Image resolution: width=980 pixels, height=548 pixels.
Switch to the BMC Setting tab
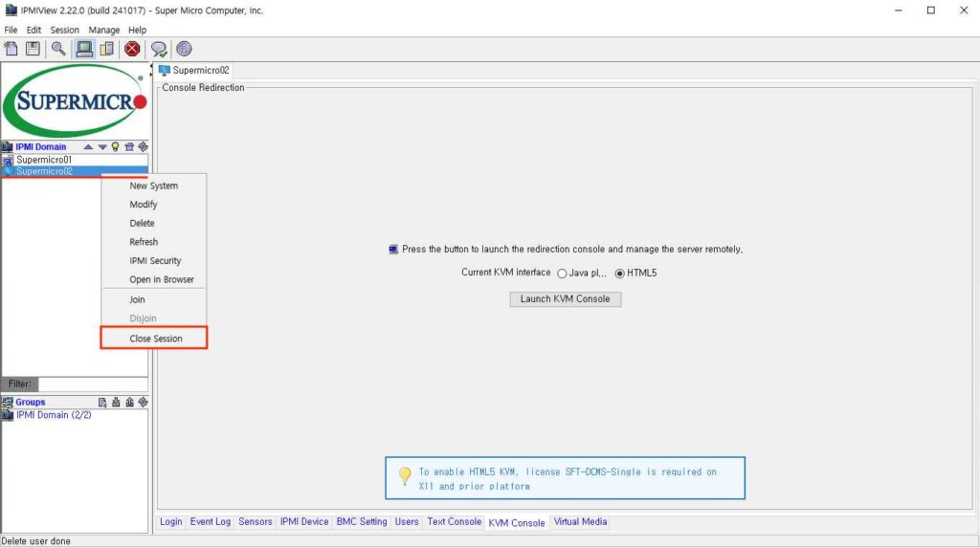point(361,522)
